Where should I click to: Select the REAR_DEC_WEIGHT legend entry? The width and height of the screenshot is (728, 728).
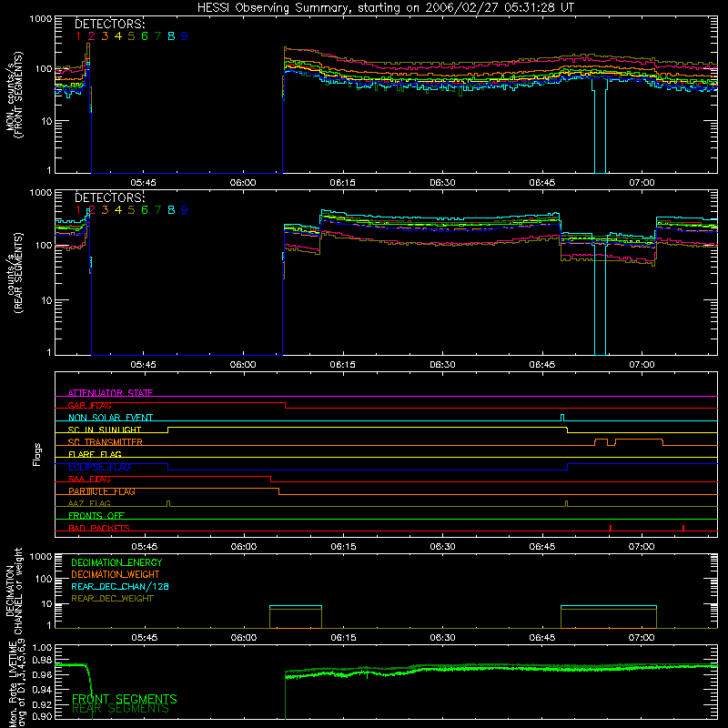point(112,599)
